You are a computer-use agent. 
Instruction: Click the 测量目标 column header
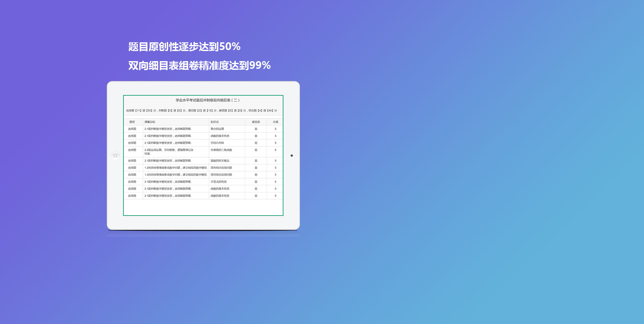click(150, 122)
